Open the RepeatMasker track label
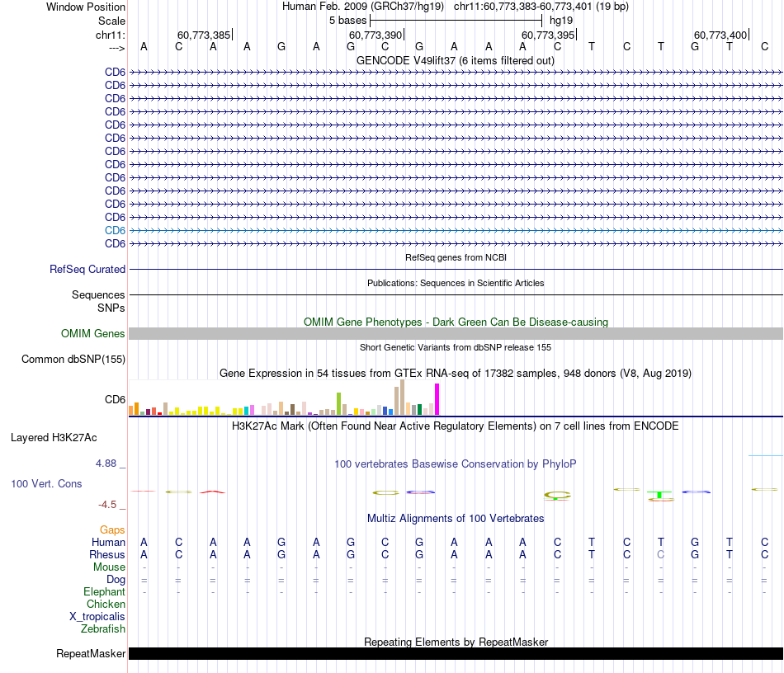 pyautogui.click(x=91, y=653)
